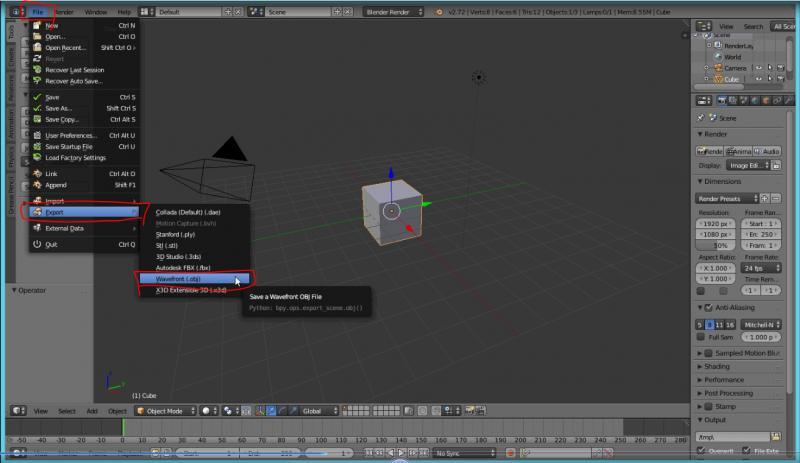This screenshot has height=463, width=800.
Task: Toggle Cube renderability camera icon in outliner
Action: [x=781, y=79]
